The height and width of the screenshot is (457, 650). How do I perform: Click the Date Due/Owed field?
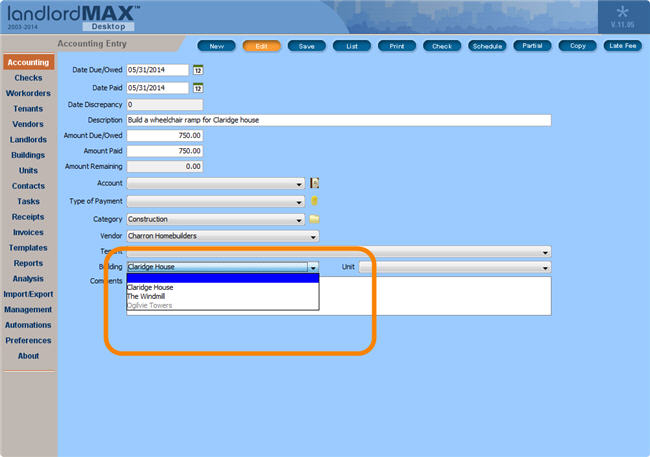pyautogui.click(x=158, y=70)
